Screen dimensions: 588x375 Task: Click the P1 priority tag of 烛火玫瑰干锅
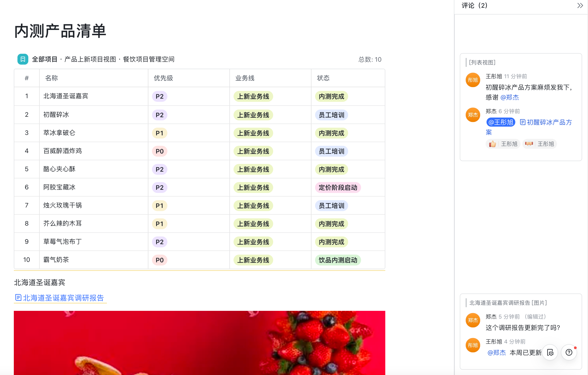click(x=159, y=206)
